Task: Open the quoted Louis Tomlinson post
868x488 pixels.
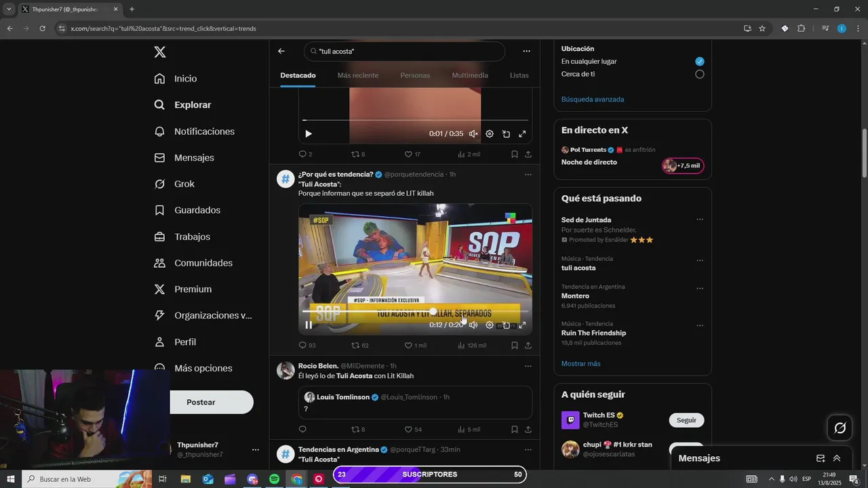Action: pyautogui.click(x=415, y=403)
